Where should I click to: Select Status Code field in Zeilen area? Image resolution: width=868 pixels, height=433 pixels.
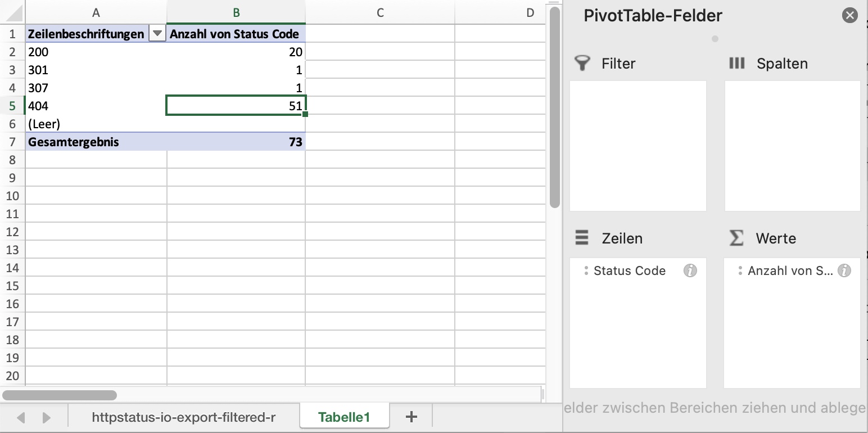(x=629, y=270)
